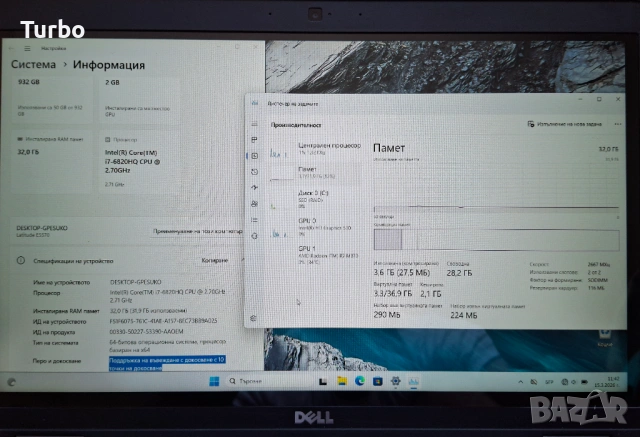Switch to Settings app on taskbar
The width and height of the screenshot is (640, 437).
point(396,381)
